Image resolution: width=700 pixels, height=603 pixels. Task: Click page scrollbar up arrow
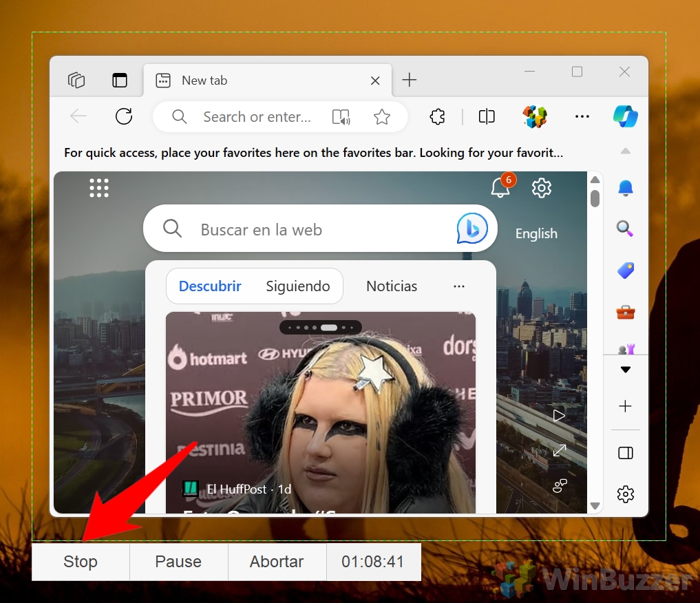coord(595,180)
